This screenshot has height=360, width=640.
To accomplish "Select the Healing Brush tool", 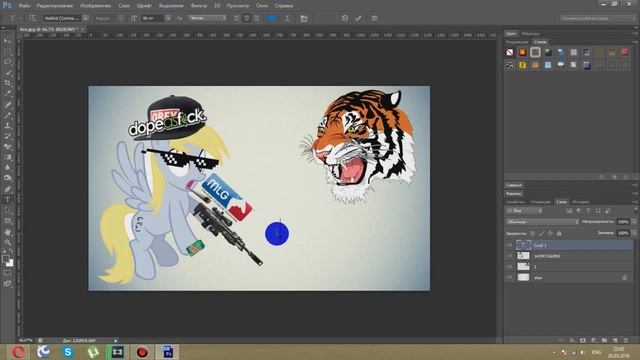I will (7, 104).
